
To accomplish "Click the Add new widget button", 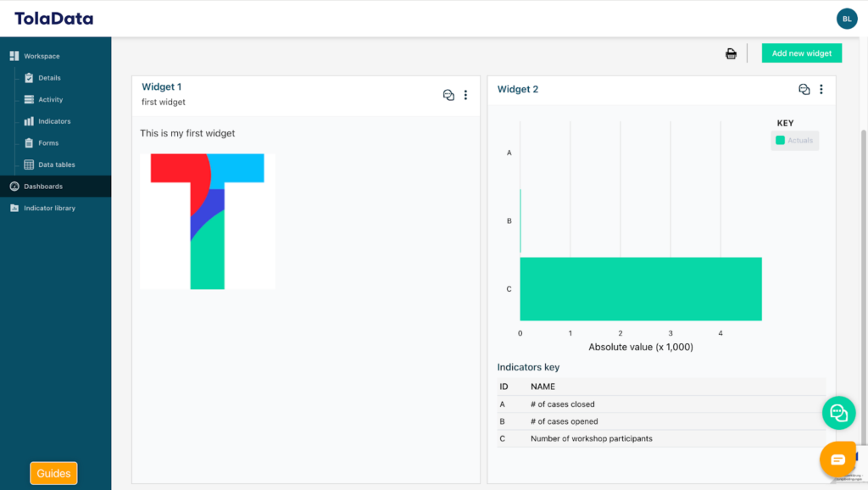I will click(801, 53).
